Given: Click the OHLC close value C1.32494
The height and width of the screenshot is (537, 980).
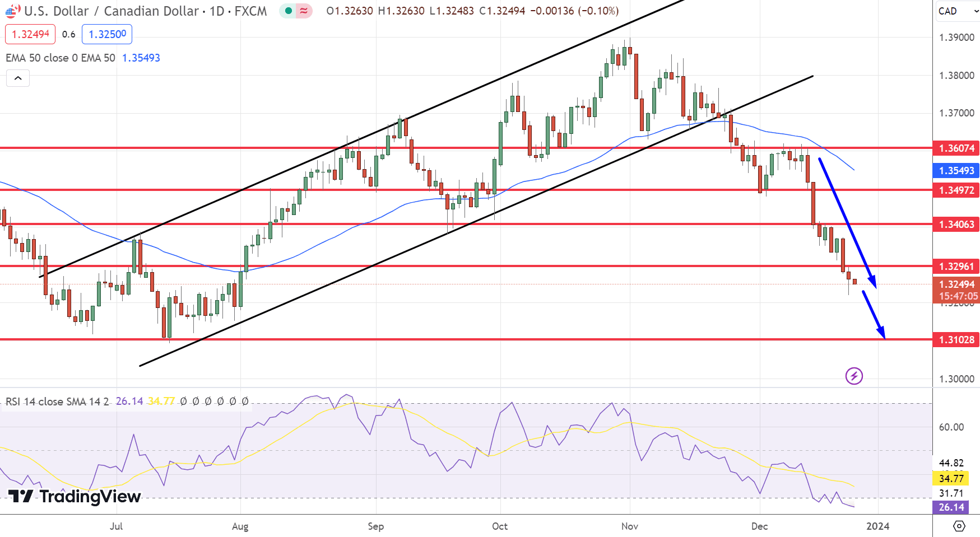Looking at the screenshot, I should 502,11.
